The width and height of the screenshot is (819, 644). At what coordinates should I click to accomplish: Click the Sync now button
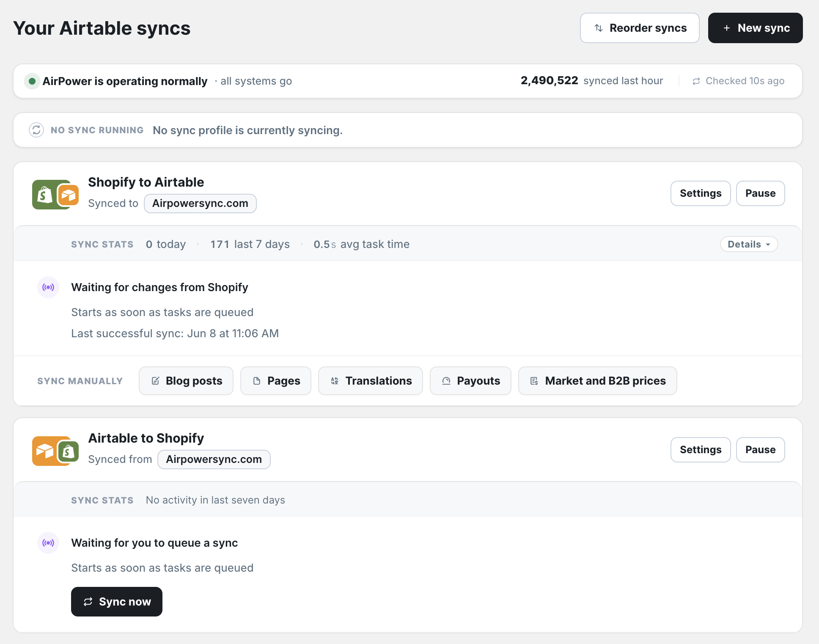point(117,602)
